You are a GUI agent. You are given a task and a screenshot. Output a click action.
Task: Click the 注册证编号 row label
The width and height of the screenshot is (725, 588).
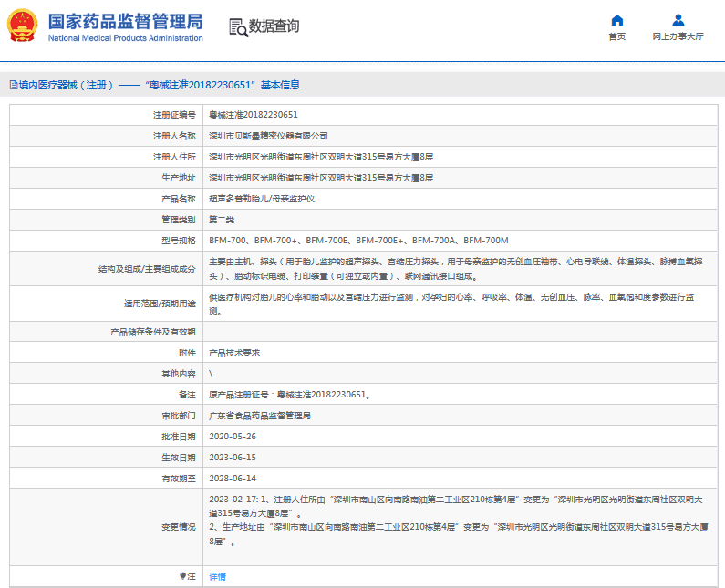pos(174,115)
